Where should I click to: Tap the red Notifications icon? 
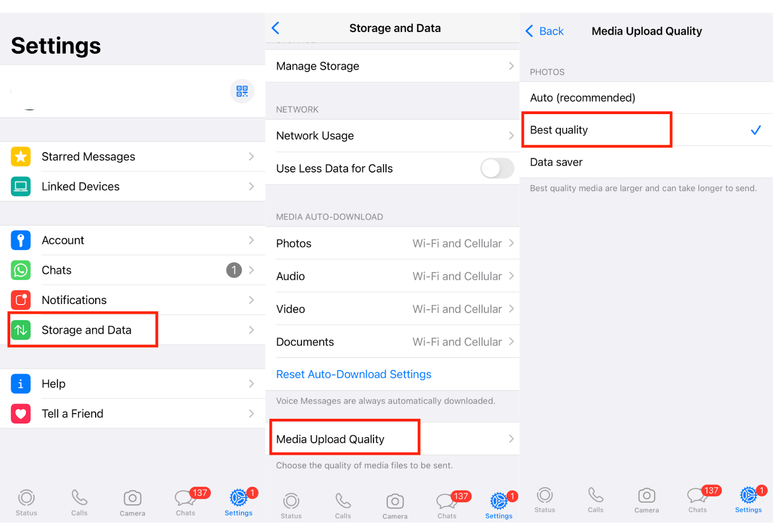click(x=21, y=300)
